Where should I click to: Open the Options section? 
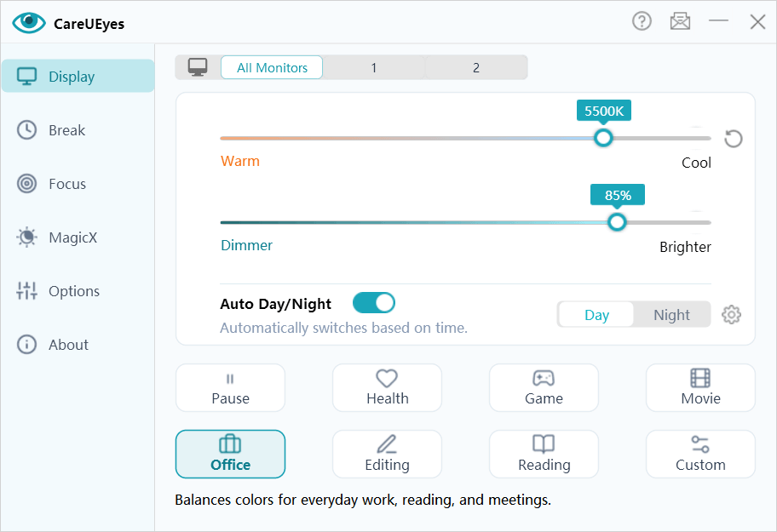pyautogui.click(x=78, y=291)
